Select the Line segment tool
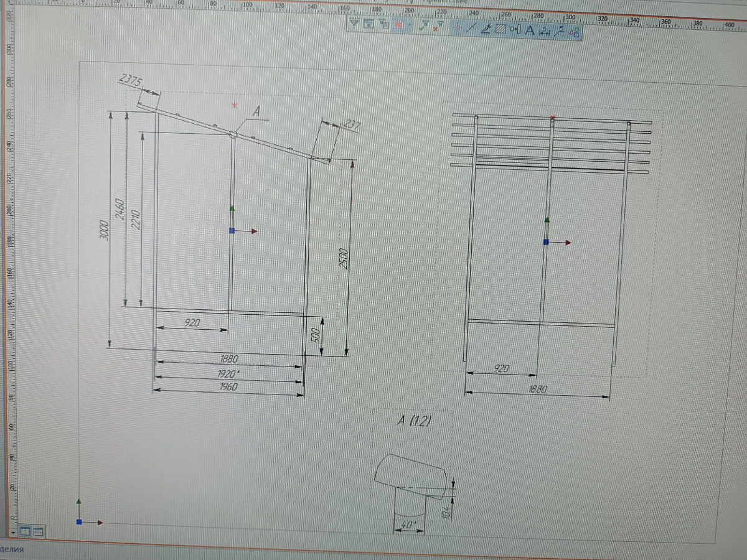The width and height of the screenshot is (747, 560). (x=471, y=27)
